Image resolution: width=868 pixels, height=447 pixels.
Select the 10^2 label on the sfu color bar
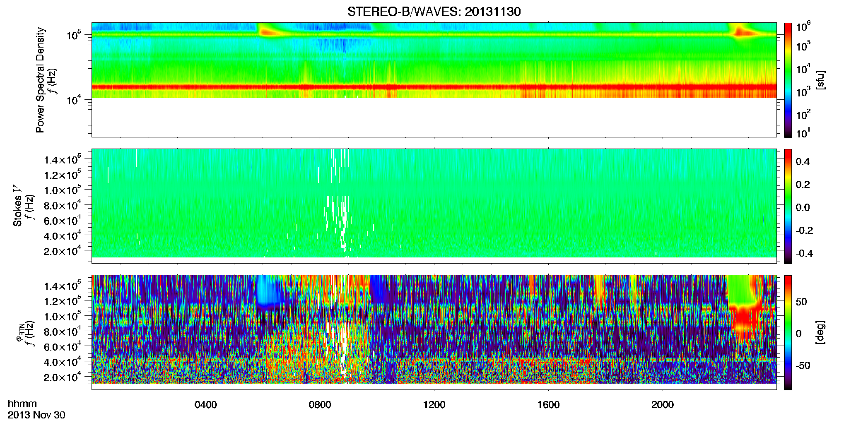(803, 114)
